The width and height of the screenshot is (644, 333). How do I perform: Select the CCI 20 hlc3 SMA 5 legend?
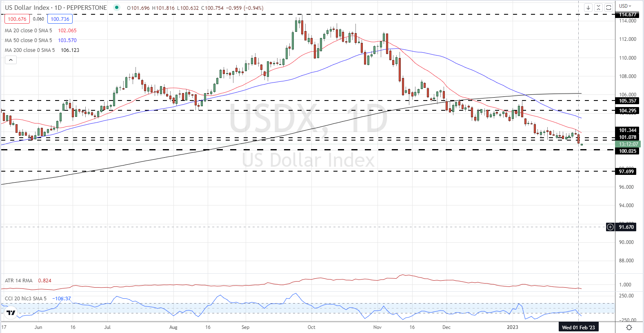26,298
